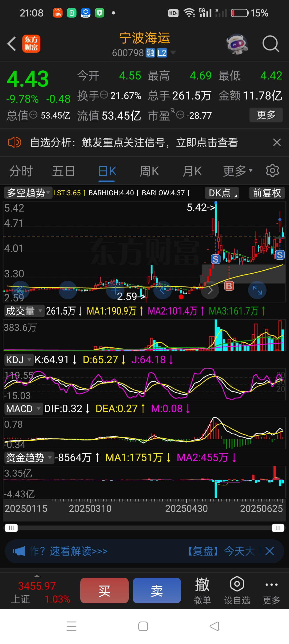Open 资金趋势 indicator dropdown
The image size is (289, 644).
point(29,457)
